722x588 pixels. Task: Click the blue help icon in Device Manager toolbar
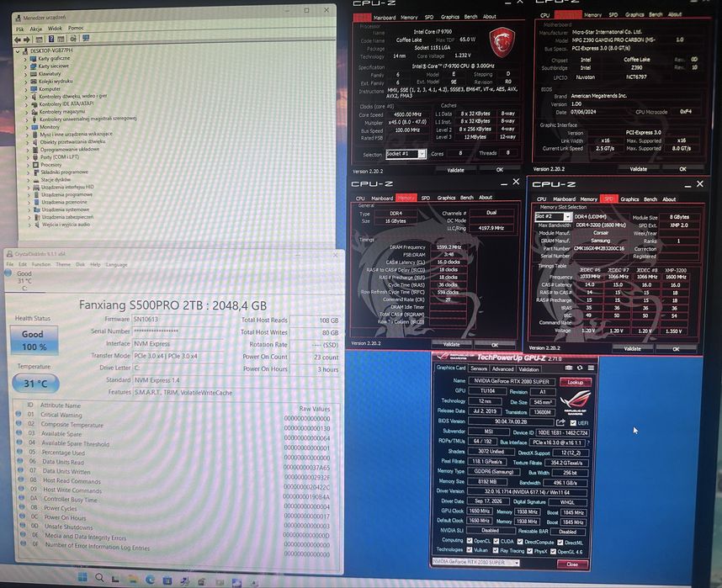[51, 40]
